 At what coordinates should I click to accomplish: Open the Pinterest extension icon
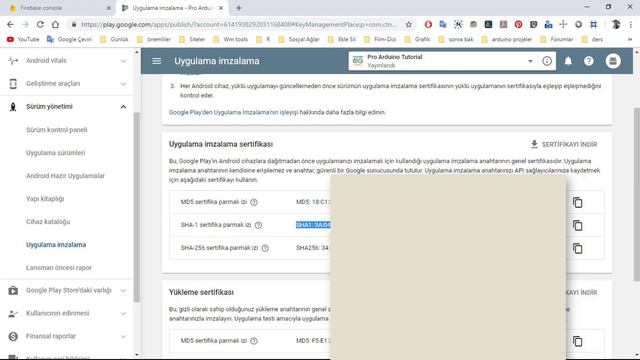[x=518, y=24]
